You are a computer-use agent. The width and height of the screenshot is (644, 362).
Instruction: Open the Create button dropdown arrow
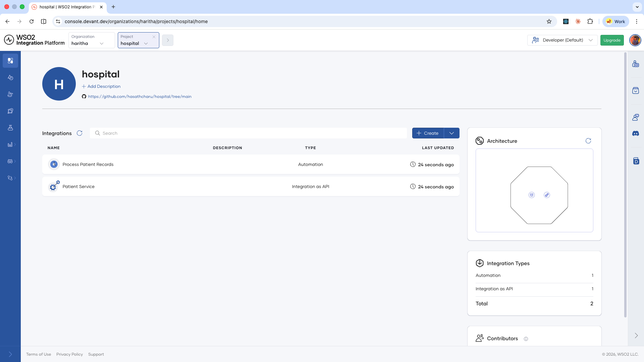(x=451, y=133)
